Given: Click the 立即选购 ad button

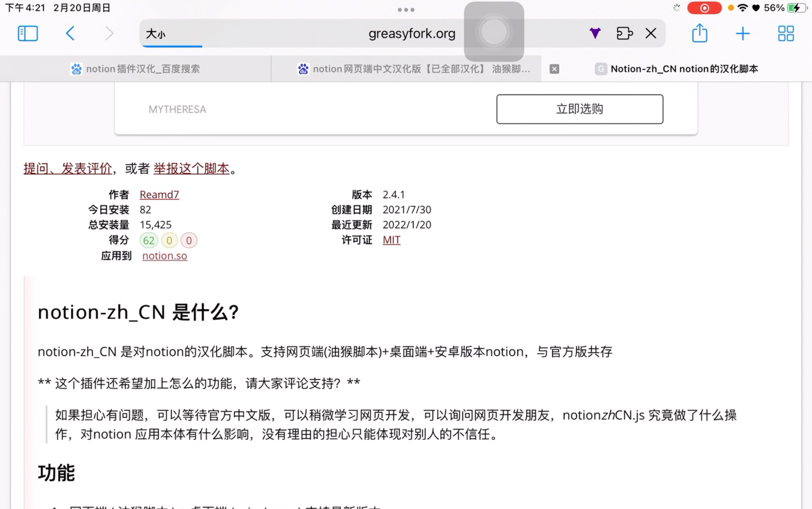Looking at the screenshot, I should point(579,109).
